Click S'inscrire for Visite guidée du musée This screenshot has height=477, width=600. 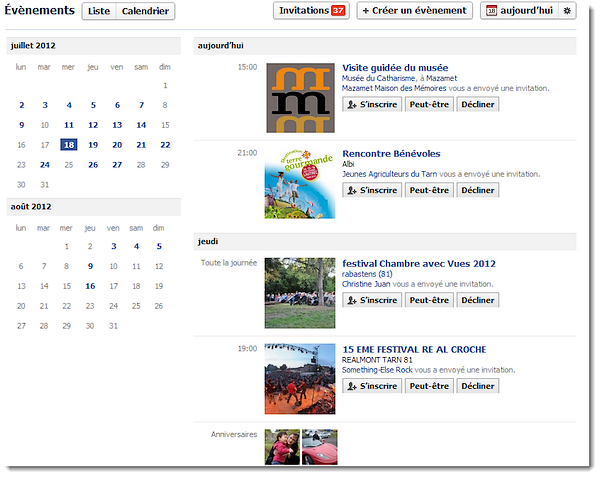click(371, 104)
